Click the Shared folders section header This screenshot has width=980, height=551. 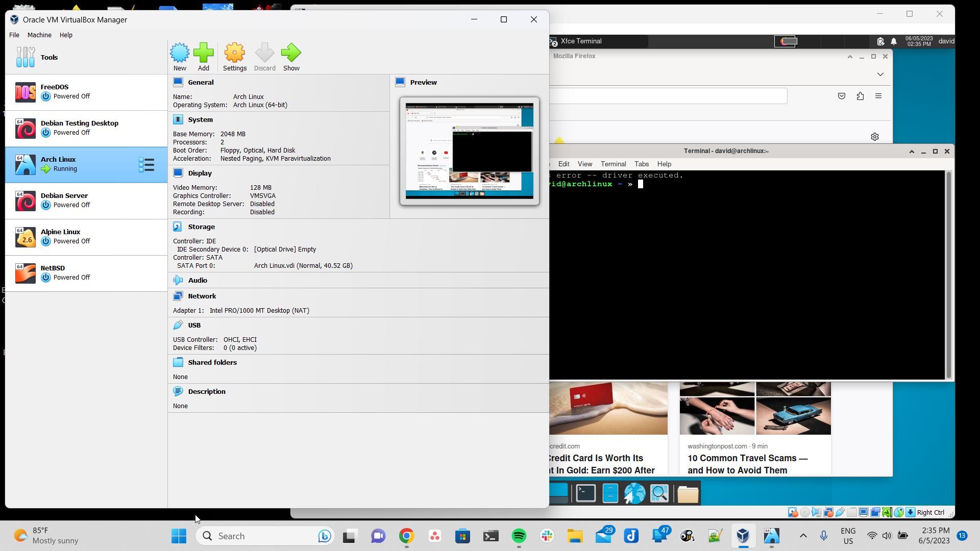point(212,363)
